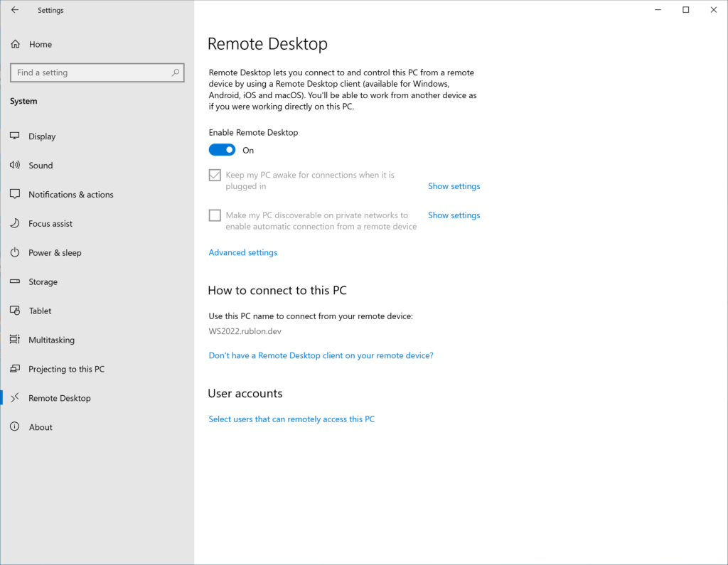Open Power & sleep using its icon
The width and height of the screenshot is (728, 565).
point(15,252)
